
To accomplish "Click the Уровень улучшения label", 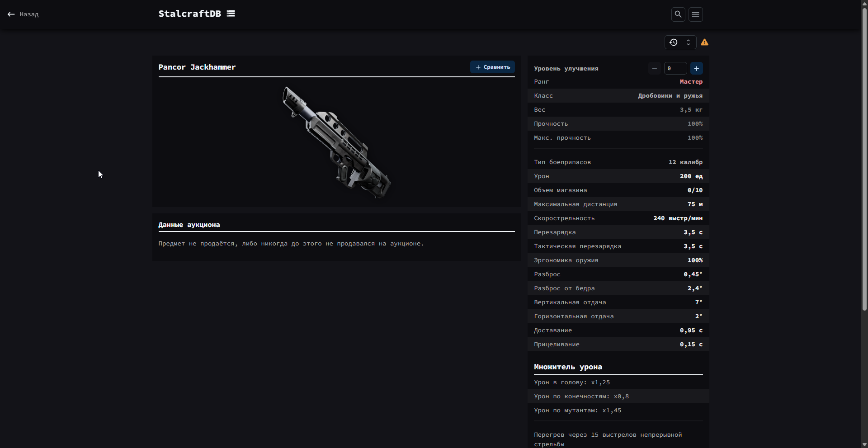I will click(566, 69).
